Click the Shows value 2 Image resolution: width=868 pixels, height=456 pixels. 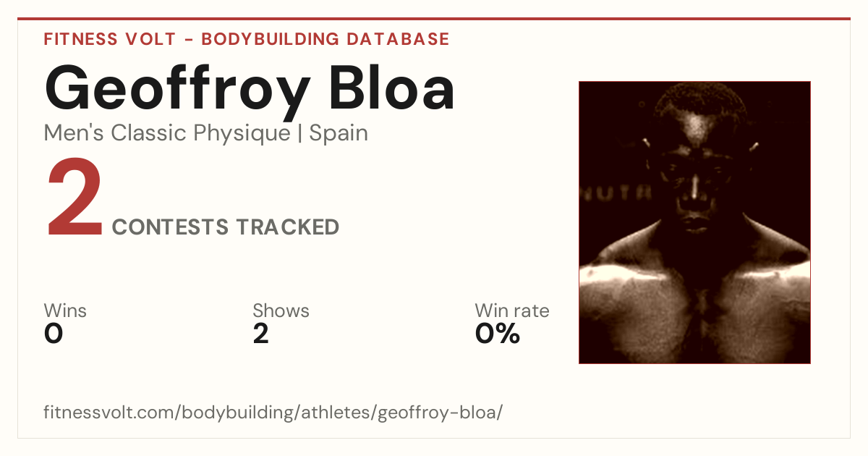point(260,334)
